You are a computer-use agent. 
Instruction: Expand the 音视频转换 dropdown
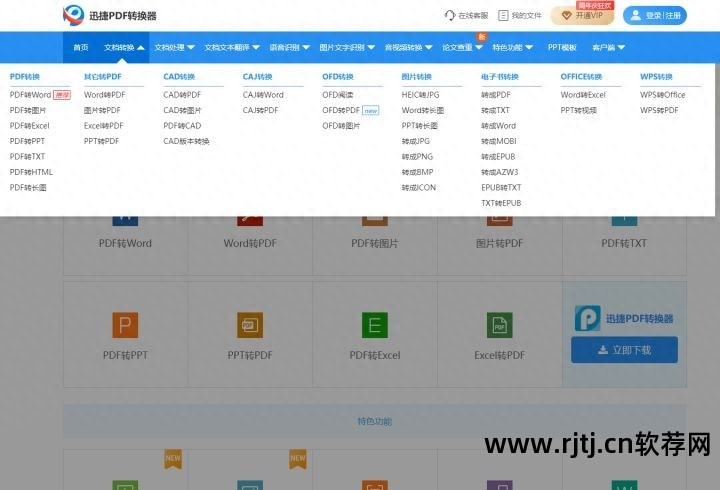(x=408, y=47)
